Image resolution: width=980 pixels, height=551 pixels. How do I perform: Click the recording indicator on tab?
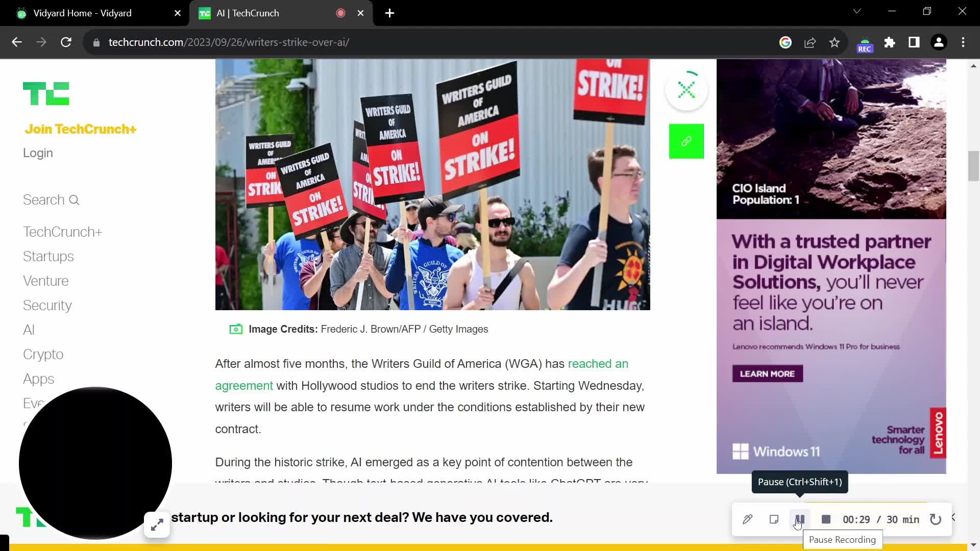coord(340,13)
